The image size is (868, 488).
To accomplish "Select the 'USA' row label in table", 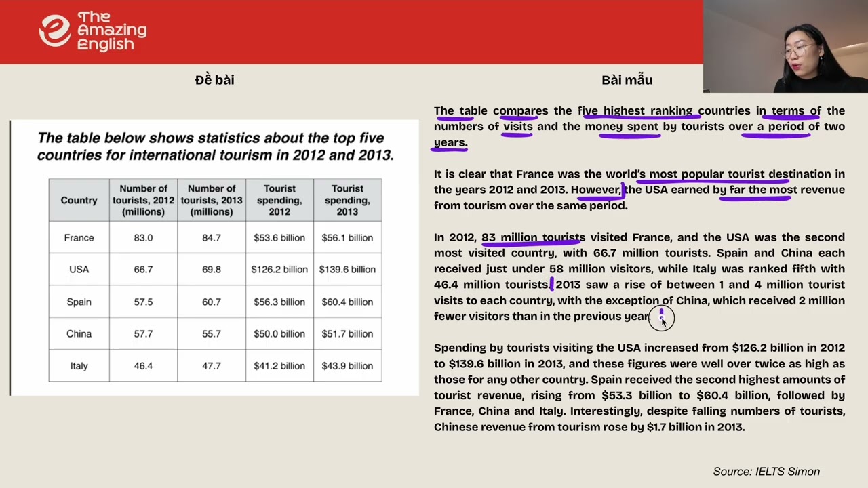I will (79, 270).
